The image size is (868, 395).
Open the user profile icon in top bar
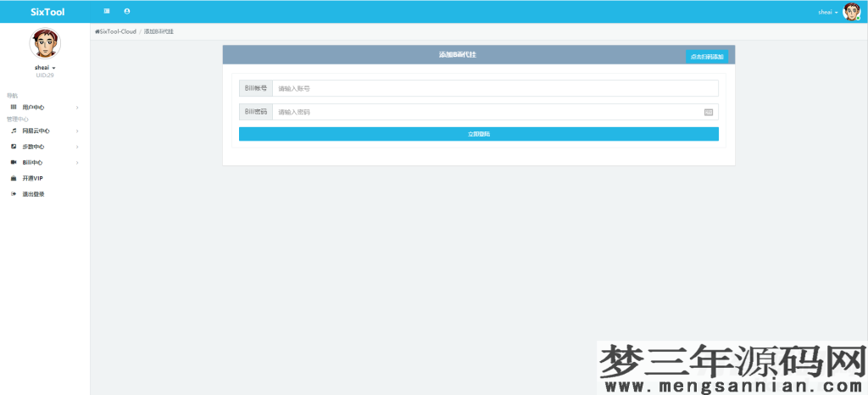[127, 11]
